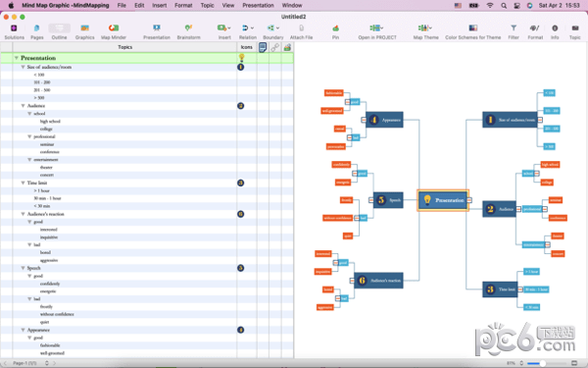Collapse the Appearance outline row
588x368 pixels.
click(23, 330)
